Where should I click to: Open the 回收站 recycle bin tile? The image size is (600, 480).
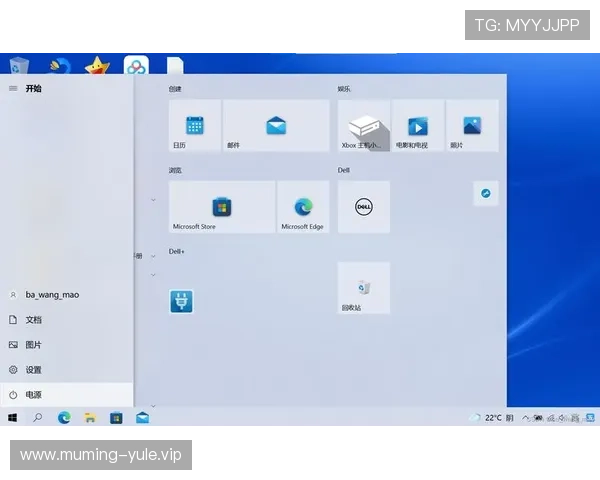[x=364, y=288]
